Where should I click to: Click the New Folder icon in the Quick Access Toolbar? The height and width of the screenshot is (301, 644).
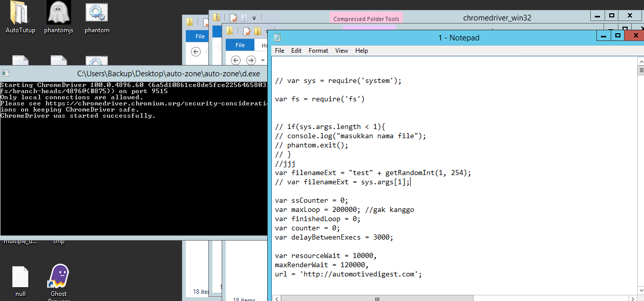pos(244,17)
